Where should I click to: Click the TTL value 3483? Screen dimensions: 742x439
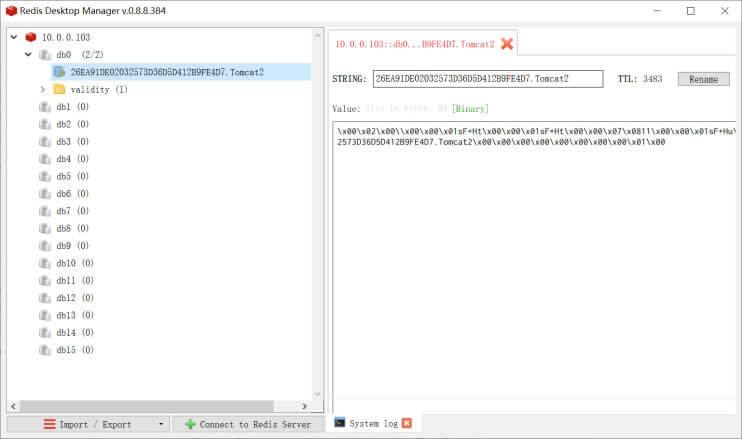tap(653, 79)
